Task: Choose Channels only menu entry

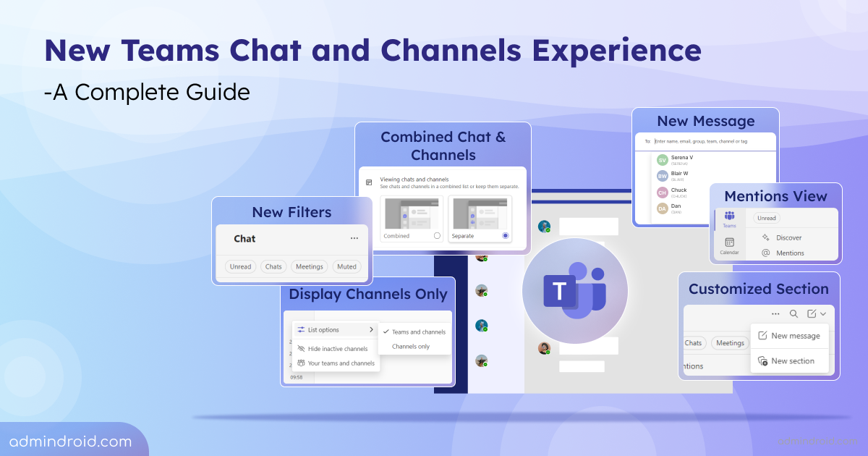Action: click(411, 347)
